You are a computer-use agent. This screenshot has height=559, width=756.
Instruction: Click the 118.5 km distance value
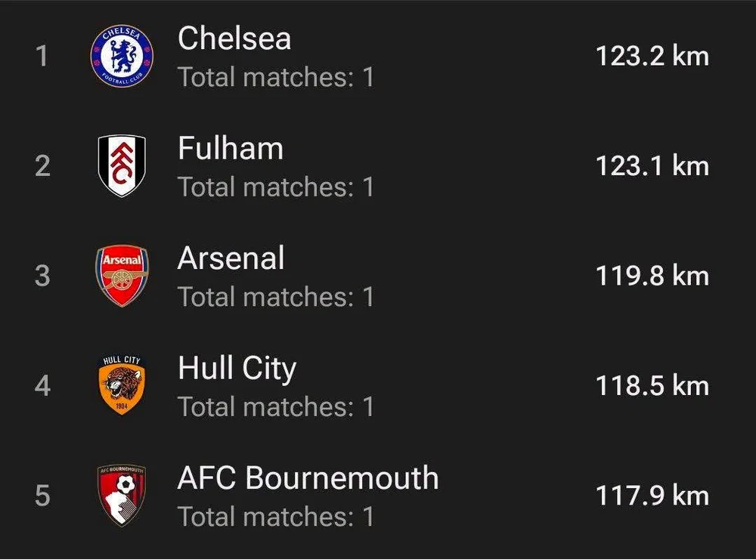point(652,385)
